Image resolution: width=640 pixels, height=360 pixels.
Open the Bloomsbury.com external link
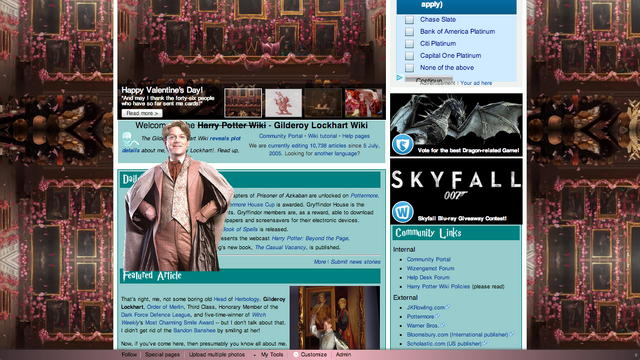(x=457, y=334)
